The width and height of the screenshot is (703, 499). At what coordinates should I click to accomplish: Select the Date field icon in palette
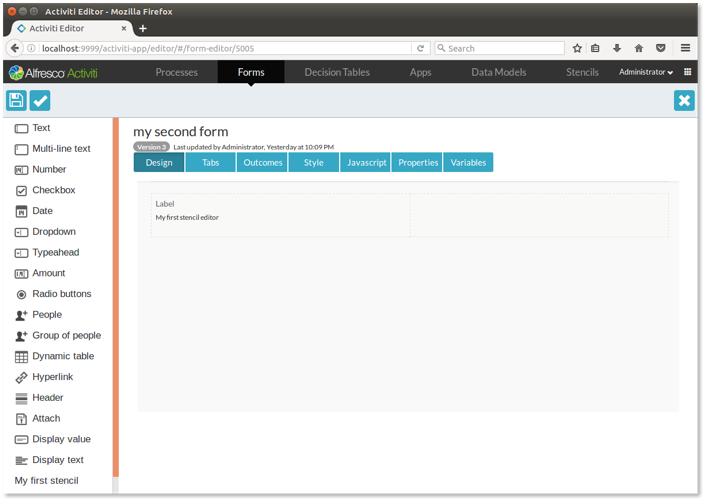21,211
